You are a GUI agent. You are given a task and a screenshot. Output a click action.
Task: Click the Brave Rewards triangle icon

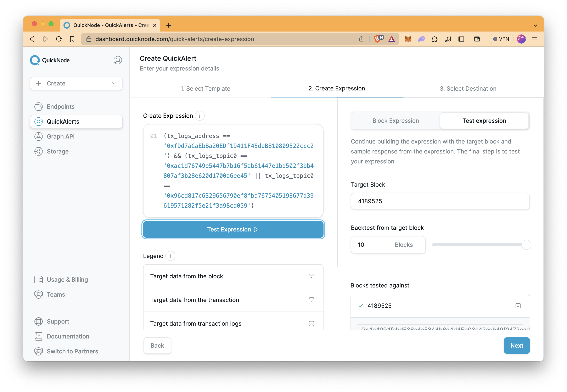(391, 39)
